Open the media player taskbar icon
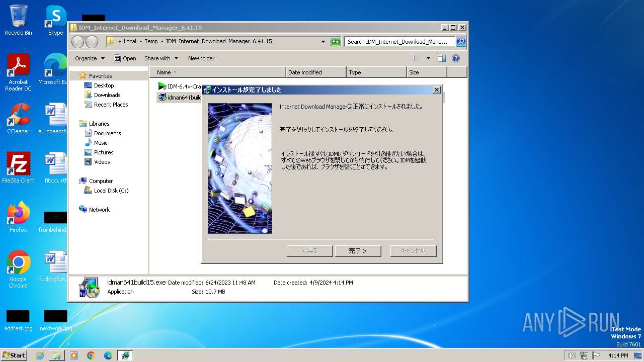644x362 pixels. [74, 355]
